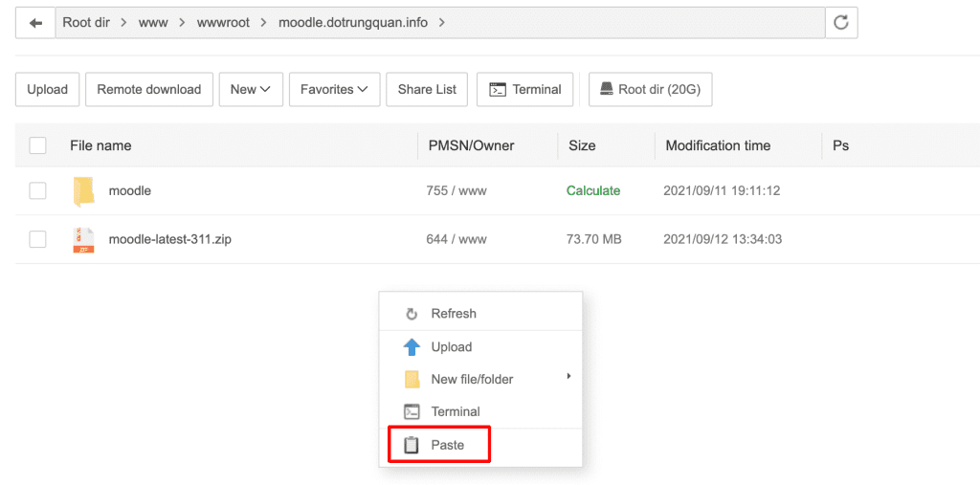Image resolution: width=980 pixels, height=485 pixels.
Task: Click the zip archive file icon
Action: pos(84,239)
